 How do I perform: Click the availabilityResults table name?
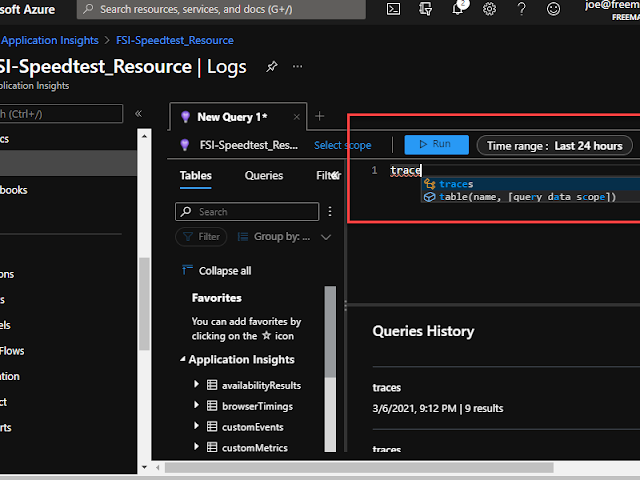pos(261,385)
